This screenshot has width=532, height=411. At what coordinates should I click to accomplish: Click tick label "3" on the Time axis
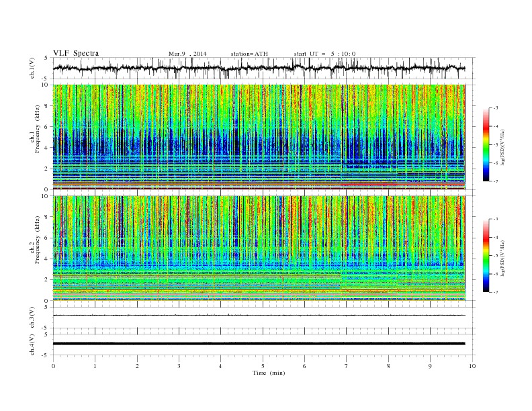pyautogui.click(x=179, y=366)
